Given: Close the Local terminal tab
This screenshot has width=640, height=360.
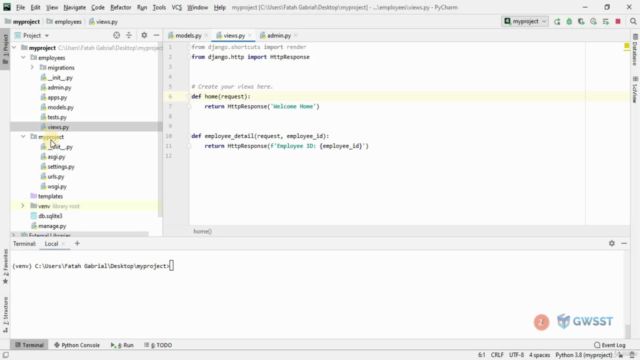Looking at the screenshot, I should (x=63, y=244).
